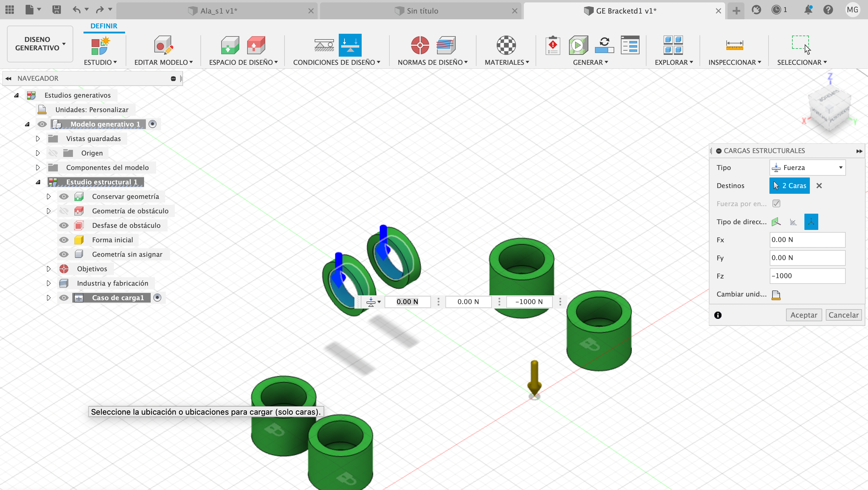This screenshot has width=868, height=490.
Task: Toggle visibility of Origen folder
Action: click(53, 153)
